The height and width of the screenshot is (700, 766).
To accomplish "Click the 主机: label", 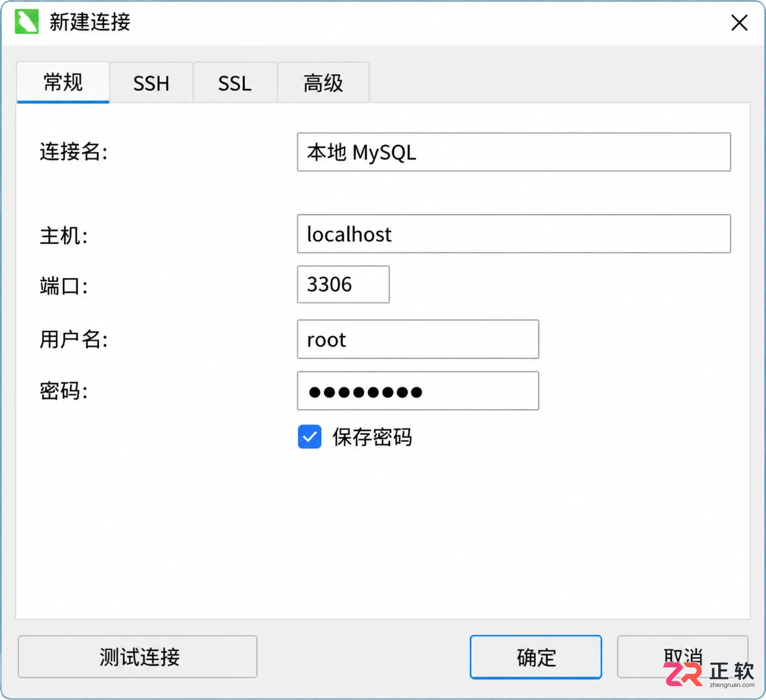I will (x=64, y=235).
